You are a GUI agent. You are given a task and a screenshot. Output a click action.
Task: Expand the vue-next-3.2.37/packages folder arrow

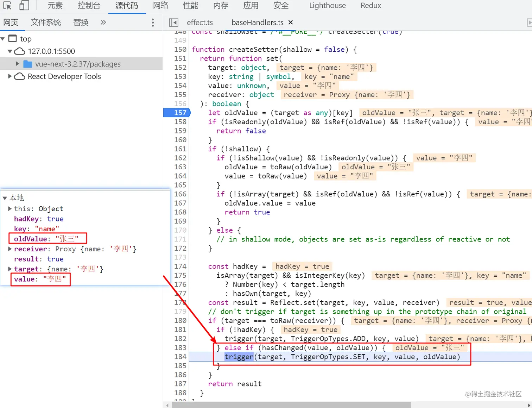coord(17,64)
